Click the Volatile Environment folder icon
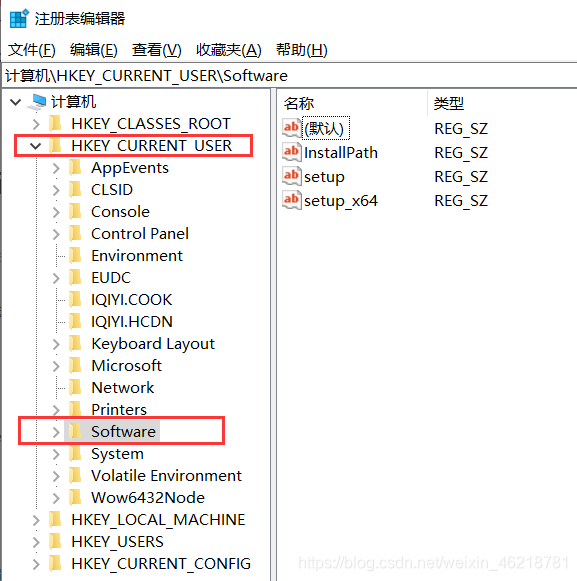This screenshot has height=581, width=577. coord(75,475)
